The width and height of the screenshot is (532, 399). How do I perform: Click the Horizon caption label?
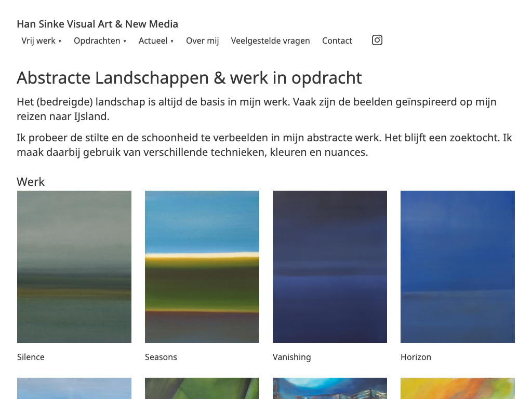tap(416, 357)
